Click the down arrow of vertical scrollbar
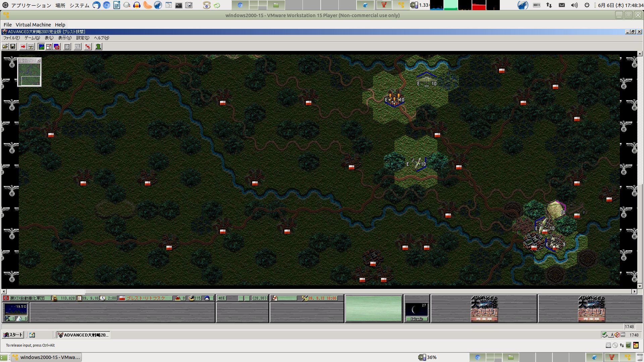 [640, 286]
